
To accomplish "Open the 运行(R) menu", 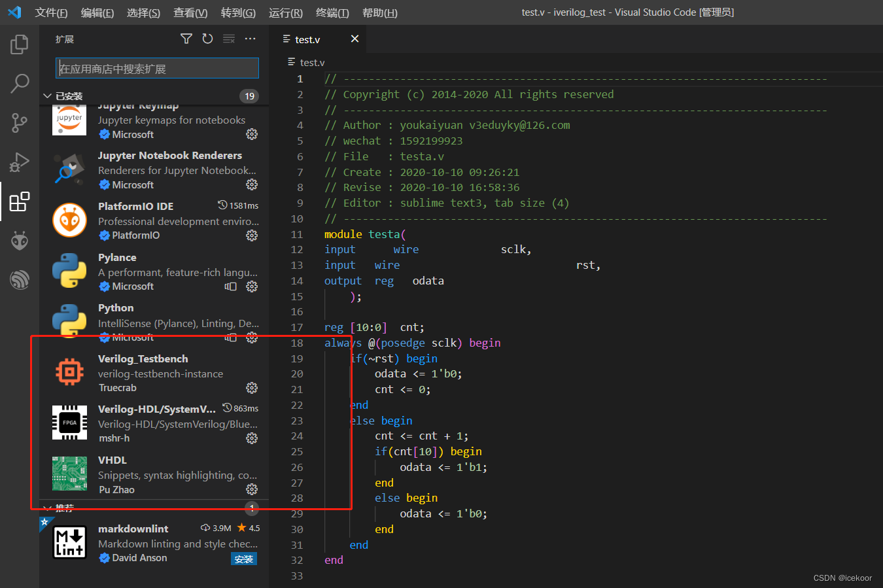I will pos(286,12).
